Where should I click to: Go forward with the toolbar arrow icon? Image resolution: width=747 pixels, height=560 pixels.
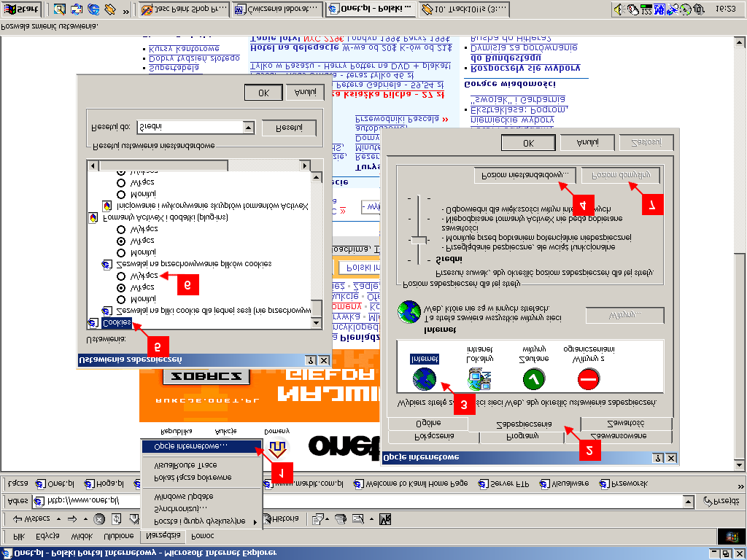[x=72, y=519]
